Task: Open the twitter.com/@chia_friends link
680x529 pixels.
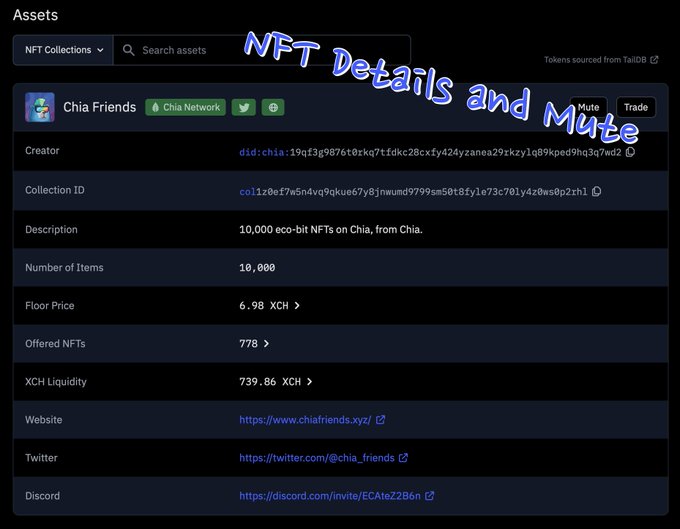Action: pyautogui.click(x=317, y=458)
